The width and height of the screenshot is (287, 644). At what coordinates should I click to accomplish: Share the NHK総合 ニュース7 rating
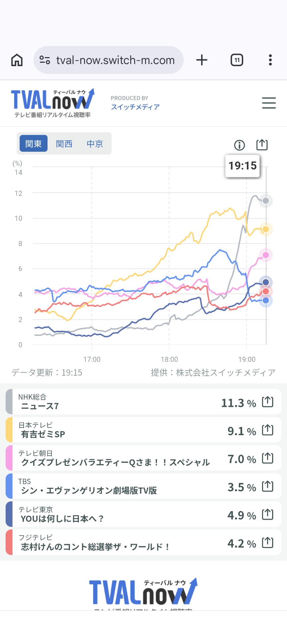tap(267, 402)
